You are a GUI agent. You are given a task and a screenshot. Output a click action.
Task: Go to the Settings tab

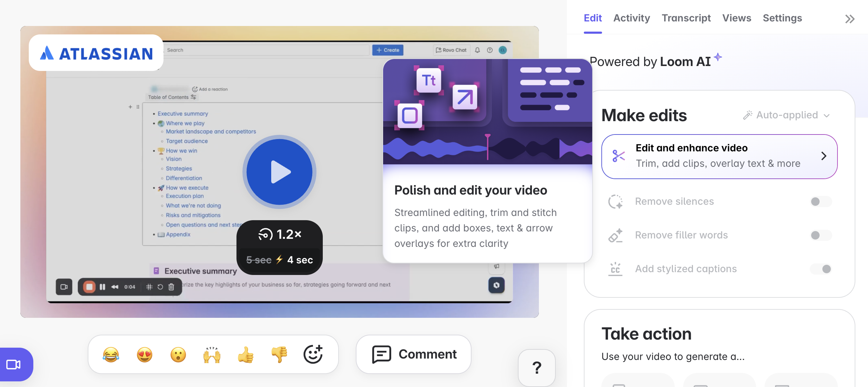(x=782, y=18)
